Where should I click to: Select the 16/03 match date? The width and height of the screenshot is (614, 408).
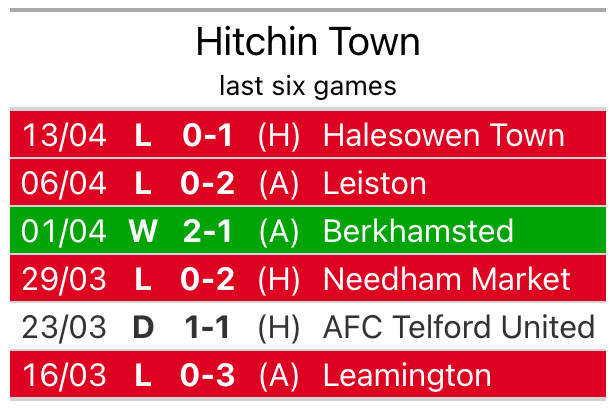pos(64,375)
